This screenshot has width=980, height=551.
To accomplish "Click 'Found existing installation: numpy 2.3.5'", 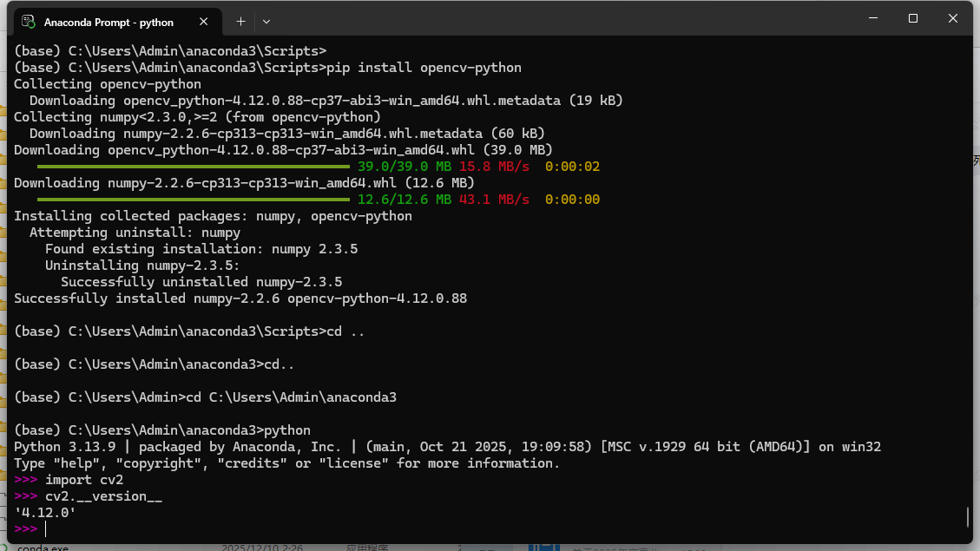I will pos(201,249).
